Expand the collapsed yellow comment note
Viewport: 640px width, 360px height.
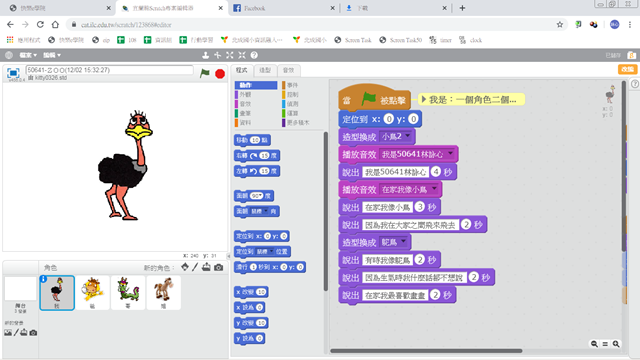(424, 99)
